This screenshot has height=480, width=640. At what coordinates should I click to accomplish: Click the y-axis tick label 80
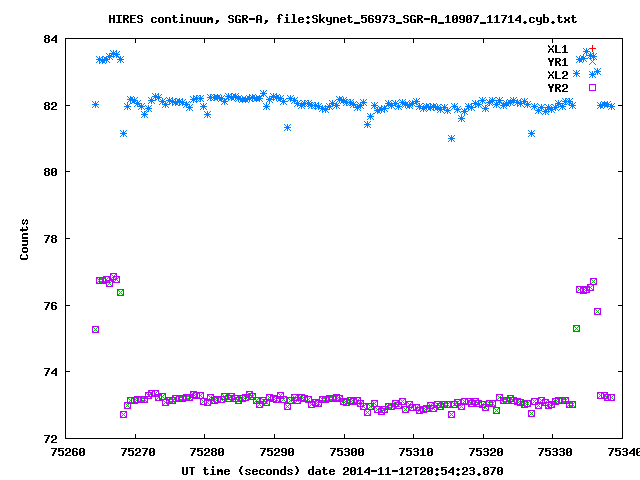coord(51,172)
